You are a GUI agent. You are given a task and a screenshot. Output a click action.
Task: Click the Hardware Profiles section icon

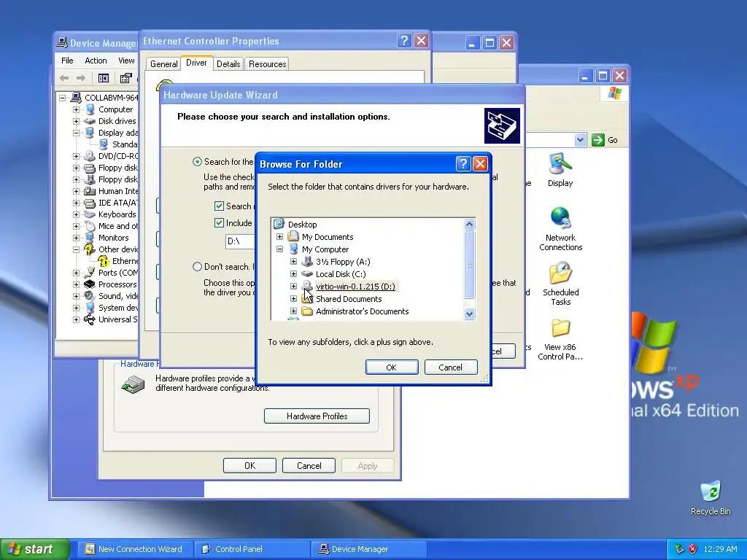[133, 384]
